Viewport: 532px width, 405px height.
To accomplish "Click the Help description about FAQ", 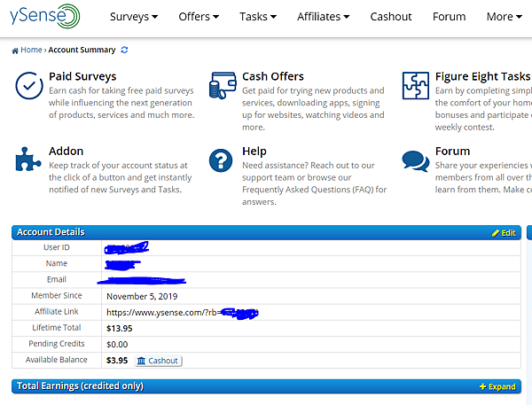I will (x=314, y=183).
